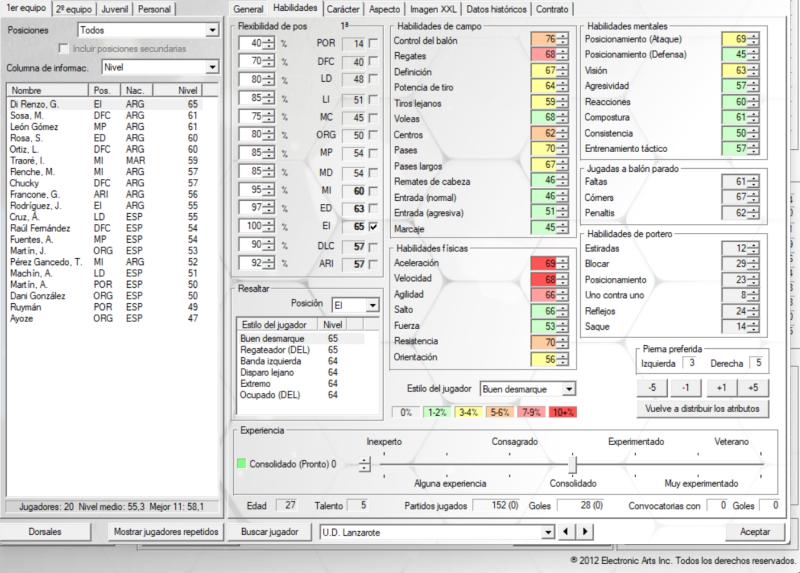Click the Penaltis value stepper

tap(754, 213)
